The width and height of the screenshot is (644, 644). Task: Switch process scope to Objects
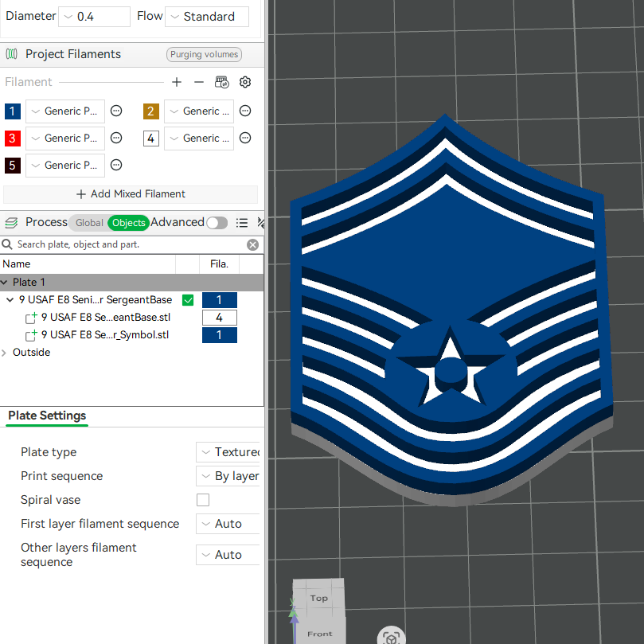[x=128, y=223]
